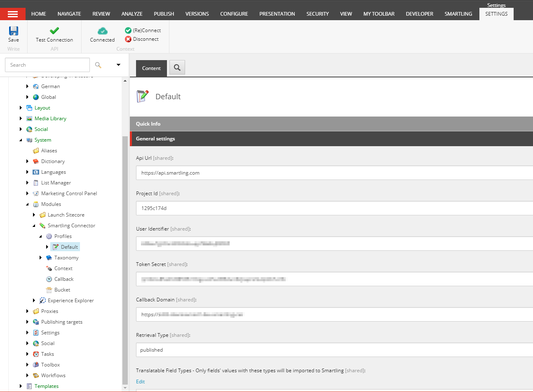
Task: Click the Dictionary book icon
Action: click(x=36, y=161)
